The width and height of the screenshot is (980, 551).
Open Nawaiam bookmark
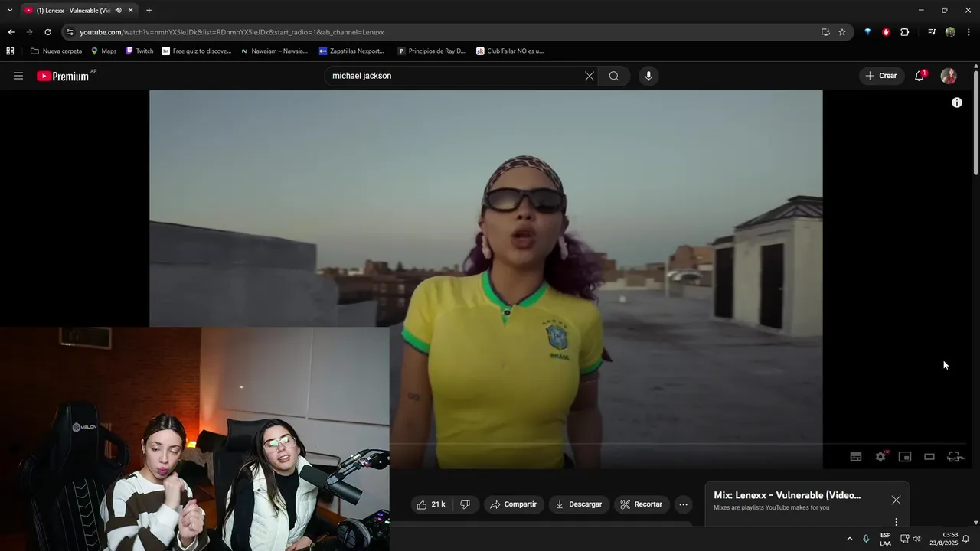coord(273,51)
